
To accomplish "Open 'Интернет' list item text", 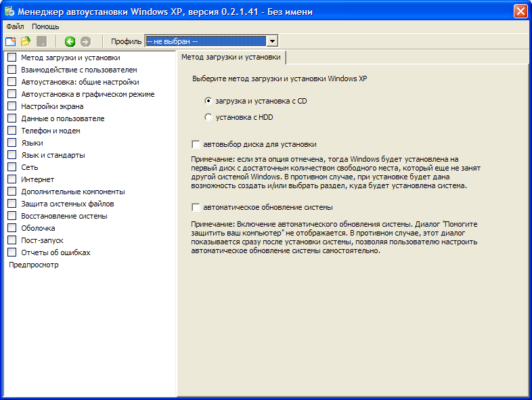I will [38, 180].
